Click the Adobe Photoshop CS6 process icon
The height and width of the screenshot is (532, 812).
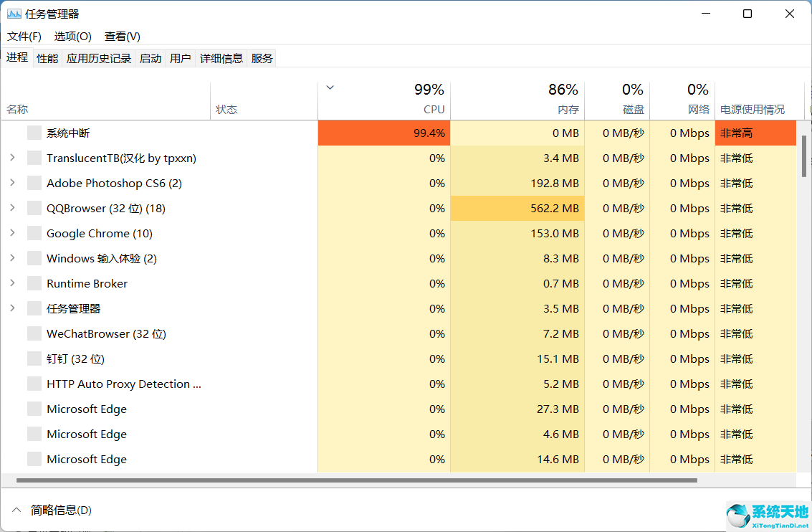pos(34,183)
